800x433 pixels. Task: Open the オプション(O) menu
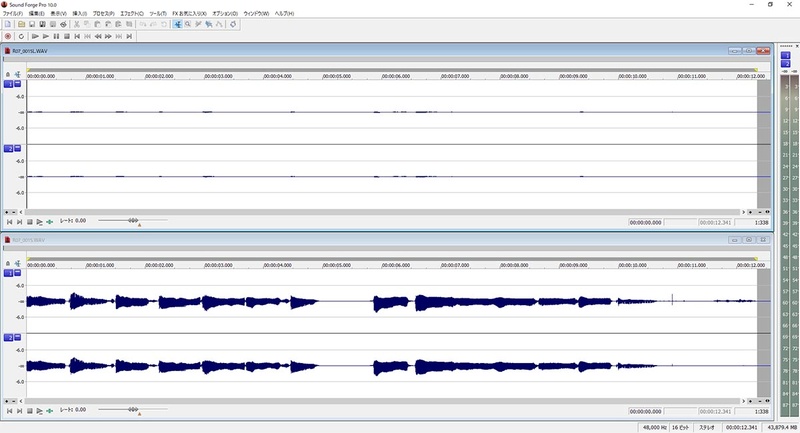coord(225,13)
